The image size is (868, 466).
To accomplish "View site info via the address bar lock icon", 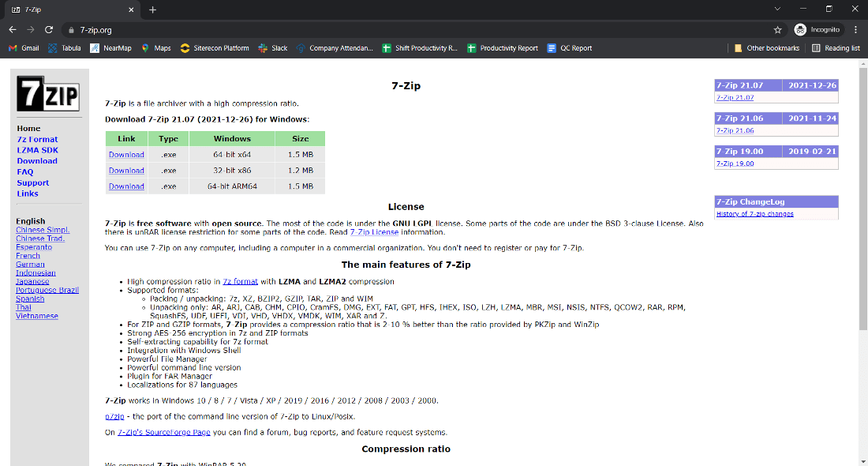I will (x=69, y=28).
